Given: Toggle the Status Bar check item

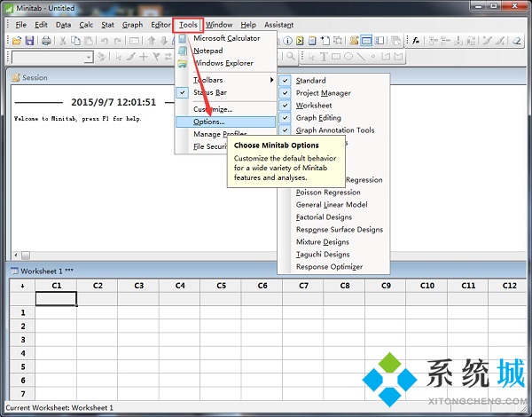Looking at the screenshot, I should click(211, 92).
